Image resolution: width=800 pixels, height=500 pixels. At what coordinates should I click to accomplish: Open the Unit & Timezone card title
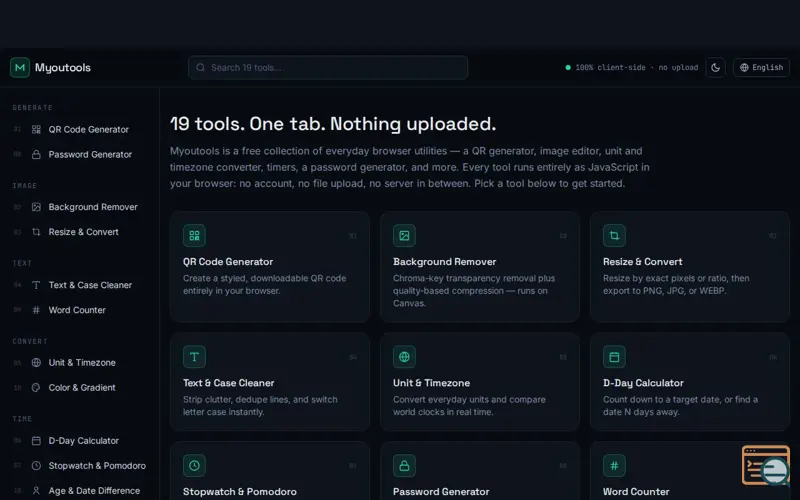431,383
